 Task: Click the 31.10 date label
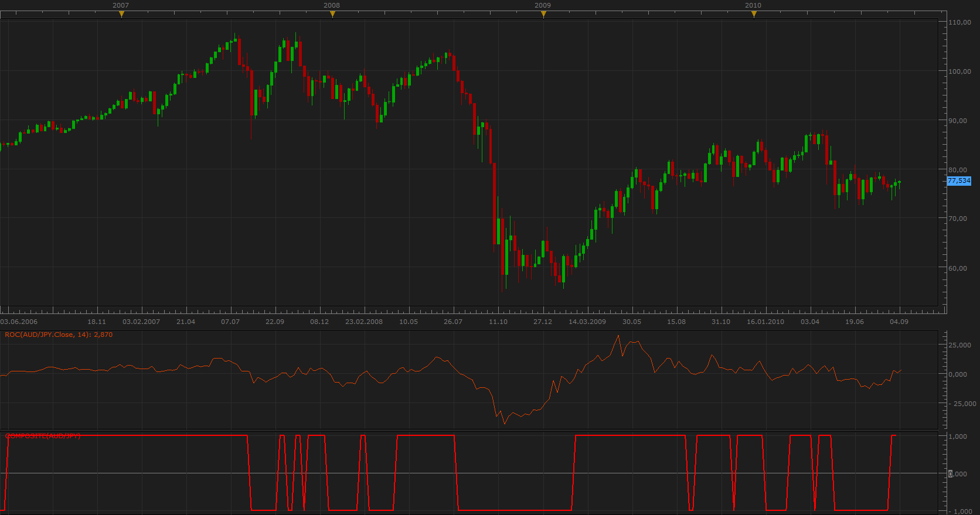721,322
